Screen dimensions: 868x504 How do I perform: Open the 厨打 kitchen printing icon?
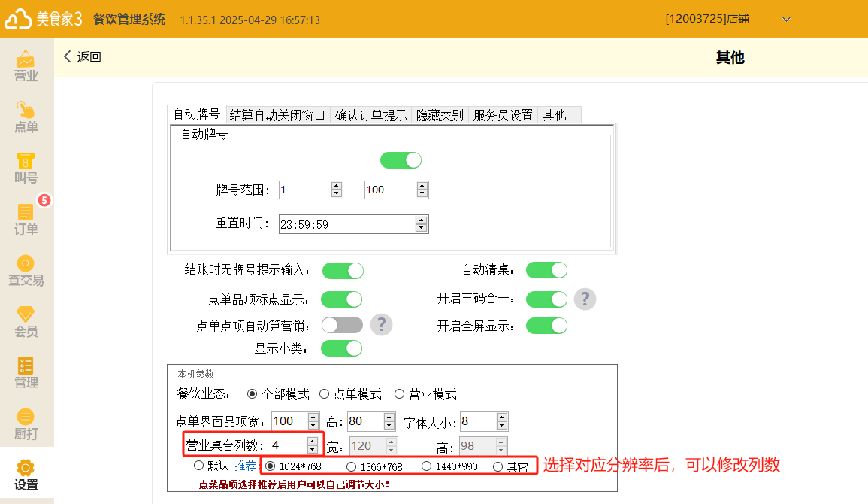(26, 424)
